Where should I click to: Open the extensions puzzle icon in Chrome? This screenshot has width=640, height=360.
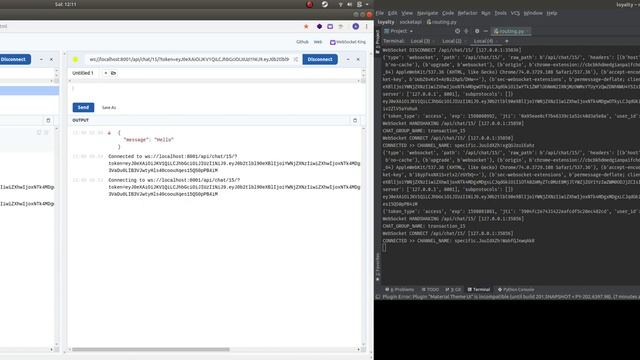pyautogui.click(x=341, y=27)
